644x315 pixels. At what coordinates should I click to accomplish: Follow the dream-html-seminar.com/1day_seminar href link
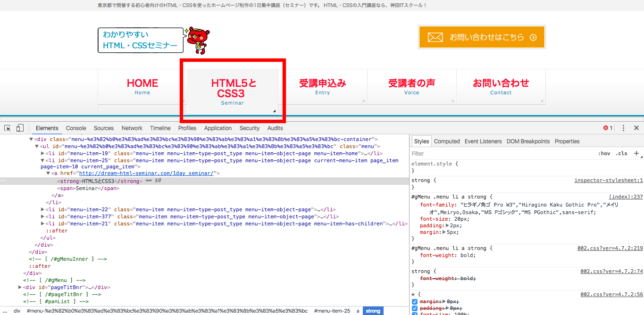coord(146,174)
